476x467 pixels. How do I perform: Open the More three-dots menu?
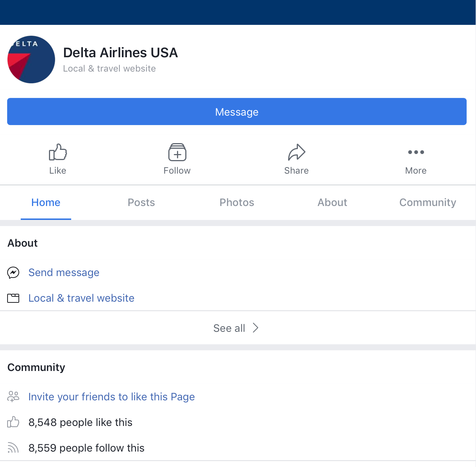(416, 152)
